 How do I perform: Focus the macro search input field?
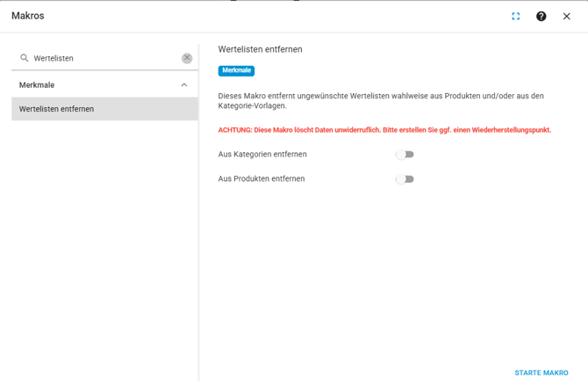click(x=104, y=58)
